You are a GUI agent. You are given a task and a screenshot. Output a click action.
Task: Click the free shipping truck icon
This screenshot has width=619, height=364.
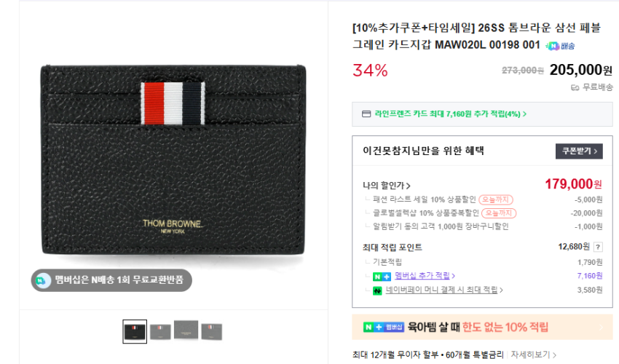pyautogui.click(x=575, y=87)
